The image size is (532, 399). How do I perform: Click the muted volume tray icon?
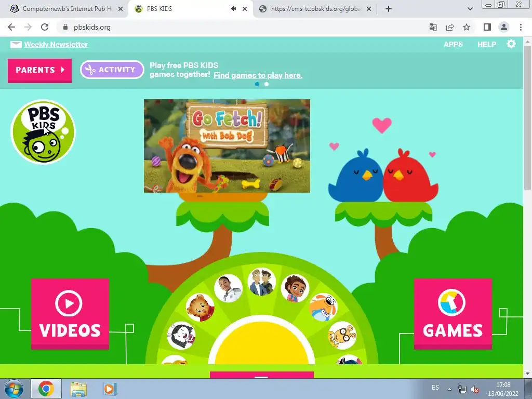pyautogui.click(x=475, y=389)
